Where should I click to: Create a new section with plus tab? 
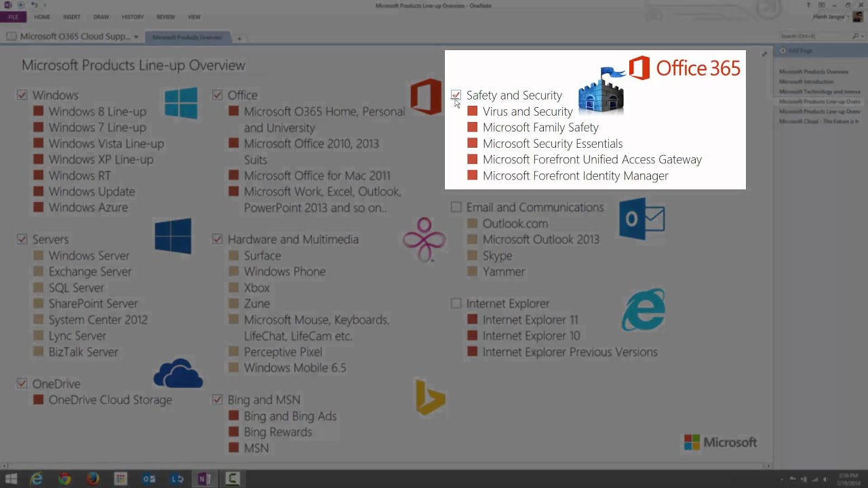[x=239, y=38]
